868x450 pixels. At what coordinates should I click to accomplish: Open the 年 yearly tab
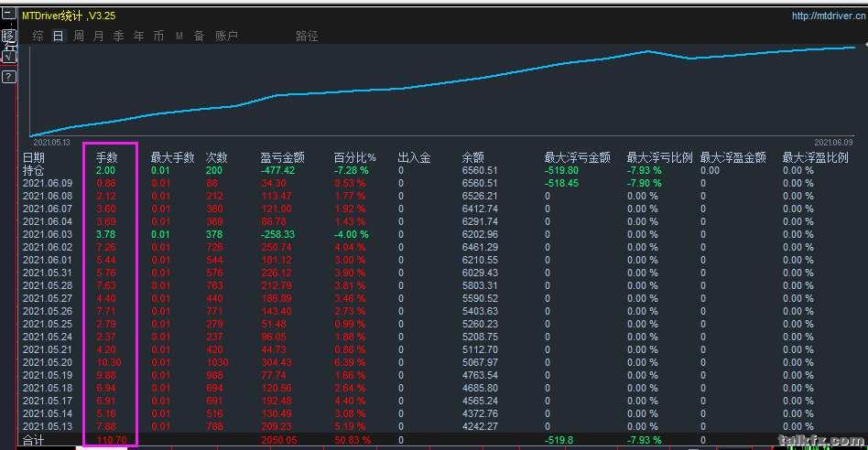pos(138,36)
